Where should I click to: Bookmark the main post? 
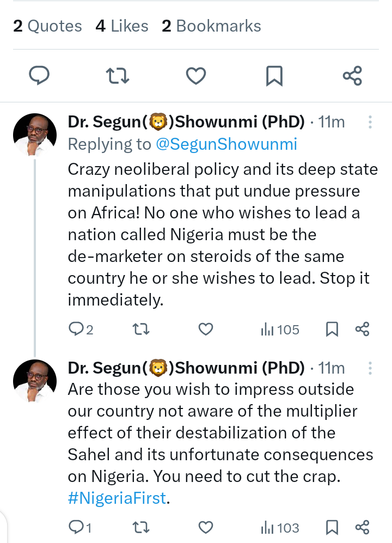click(274, 76)
